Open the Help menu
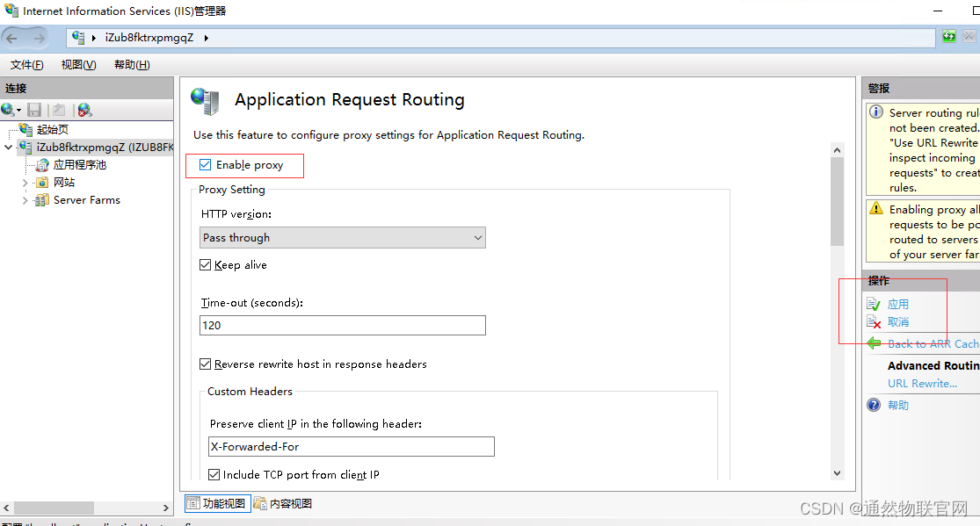 point(132,64)
